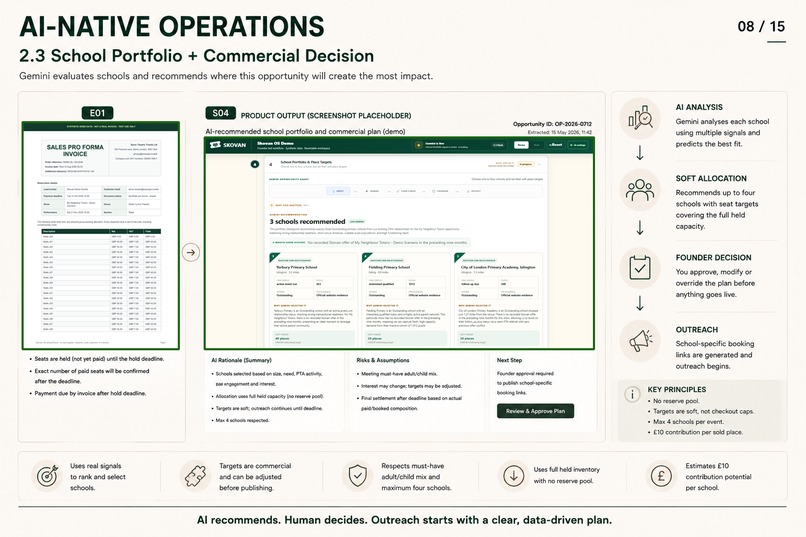Click the puzzle icon beside 'Targets are commercial'
Screen dimensions: 806x537
196,476
